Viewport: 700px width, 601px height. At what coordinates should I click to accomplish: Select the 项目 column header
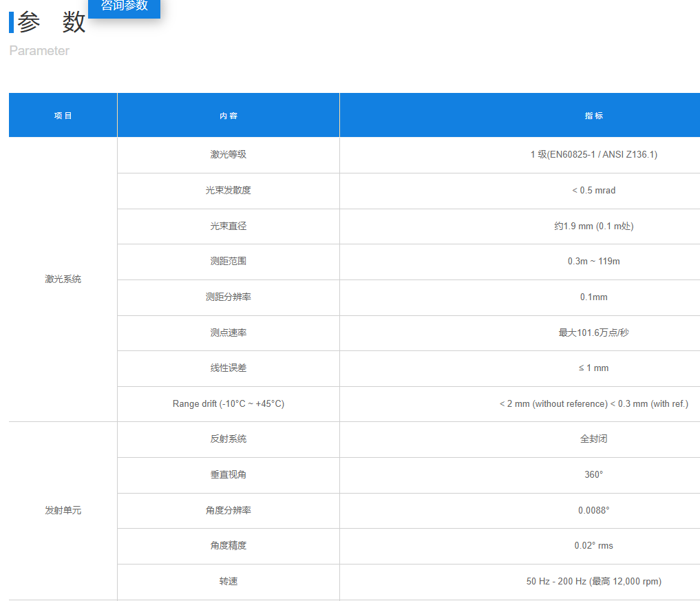(x=63, y=116)
